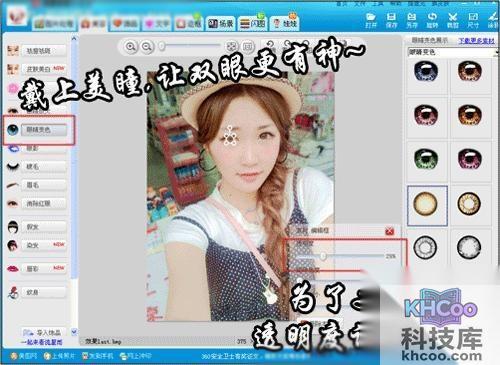Choose the dark gray ring lens
This screenshot has width=500, height=365.
[425, 247]
